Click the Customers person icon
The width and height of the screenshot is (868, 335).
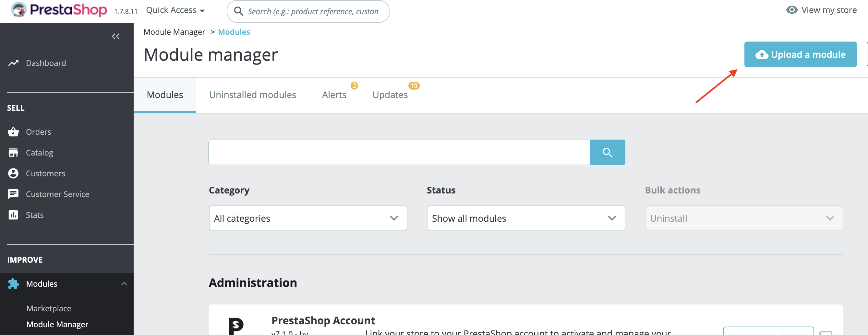[x=13, y=173]
